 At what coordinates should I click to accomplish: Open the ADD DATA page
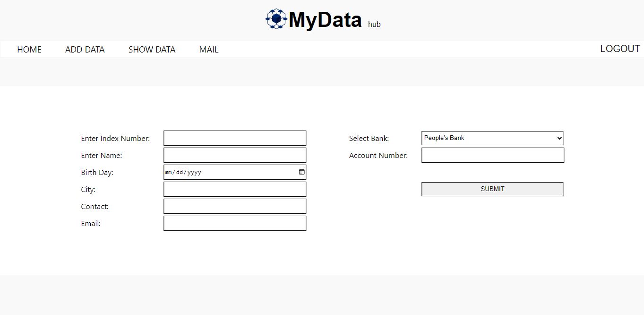(85, 49)
